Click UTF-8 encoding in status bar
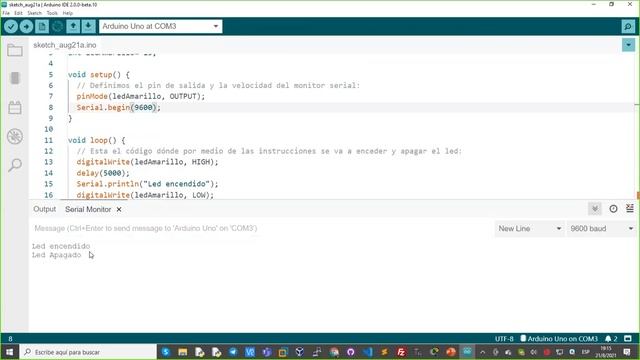Viewport: 640px width, 360px height. [504, 338]
